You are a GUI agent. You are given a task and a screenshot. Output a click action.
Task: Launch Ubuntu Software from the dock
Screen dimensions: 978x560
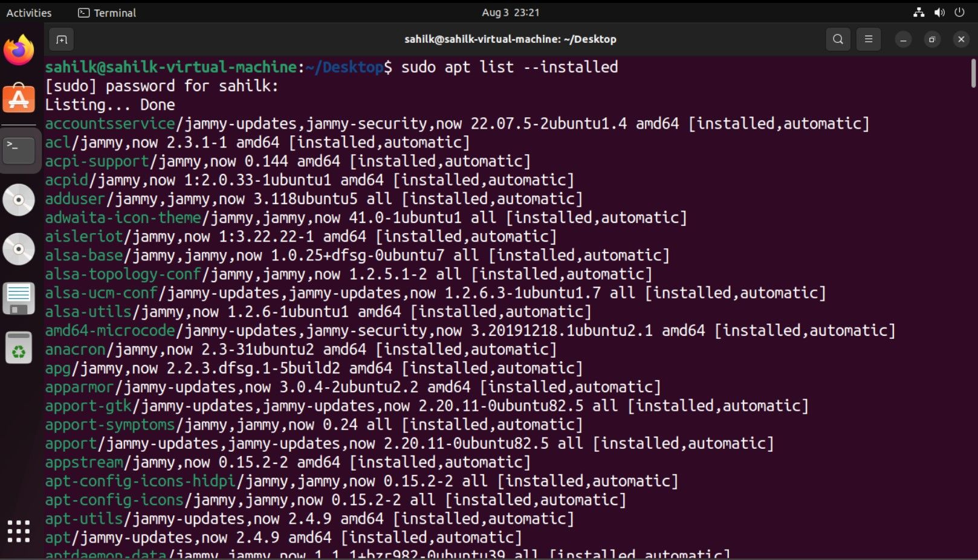[19, 98]
